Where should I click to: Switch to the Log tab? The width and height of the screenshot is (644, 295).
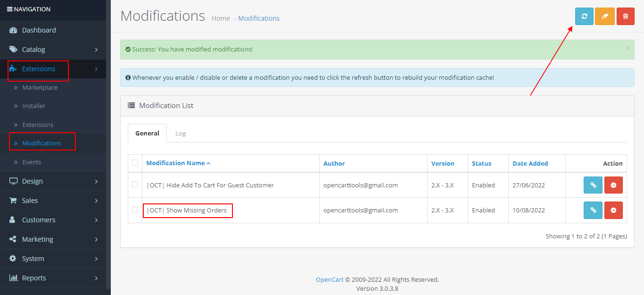(181, 133)
